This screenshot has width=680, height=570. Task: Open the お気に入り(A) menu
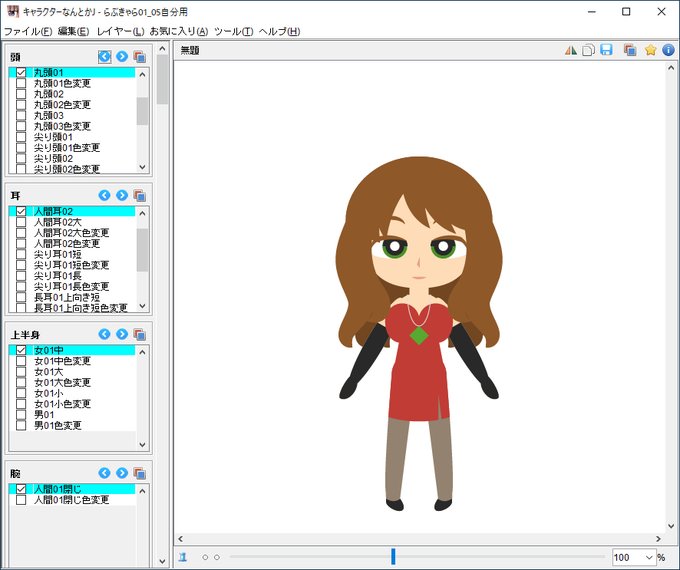coord(179,31)
